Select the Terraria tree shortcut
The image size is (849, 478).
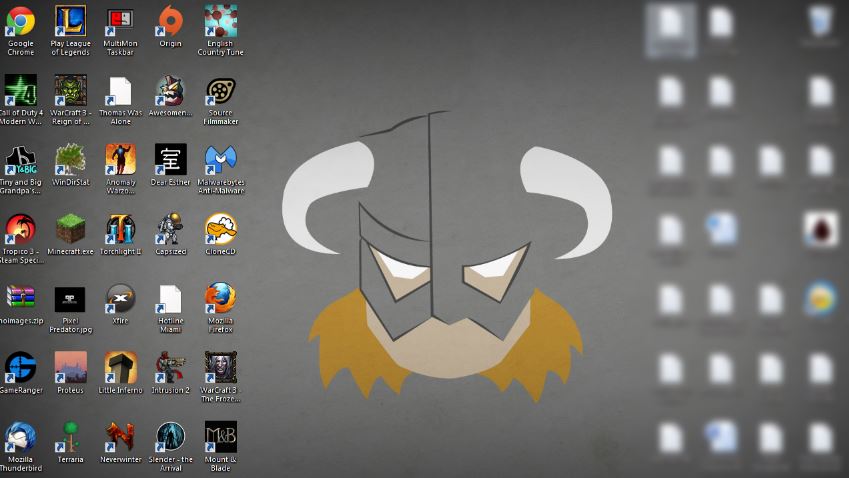(x=70, y=437)
